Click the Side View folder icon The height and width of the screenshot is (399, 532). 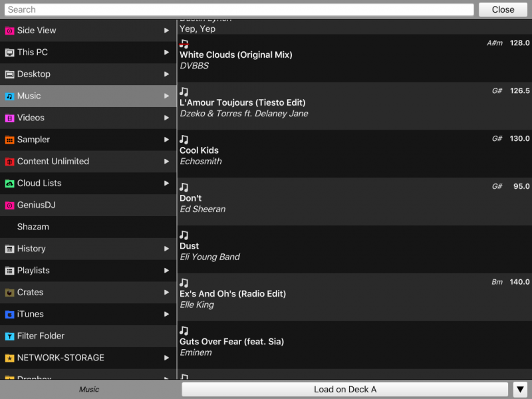tap(10, 31)
